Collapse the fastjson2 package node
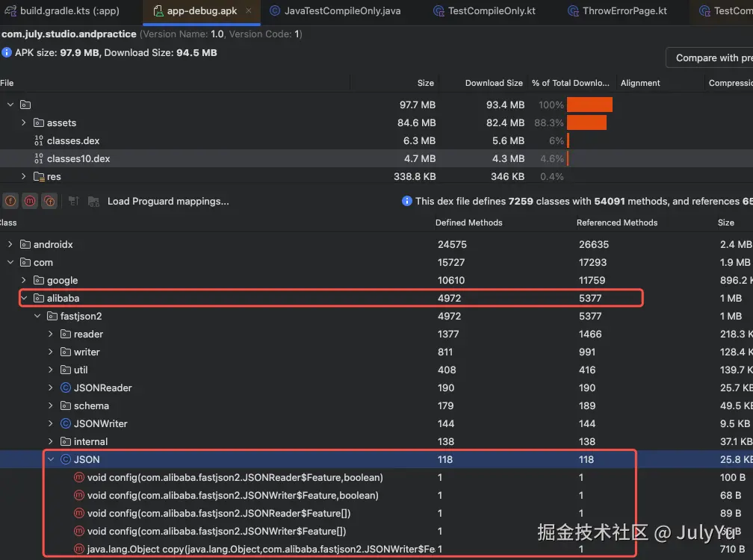 [x=37, y=316]
